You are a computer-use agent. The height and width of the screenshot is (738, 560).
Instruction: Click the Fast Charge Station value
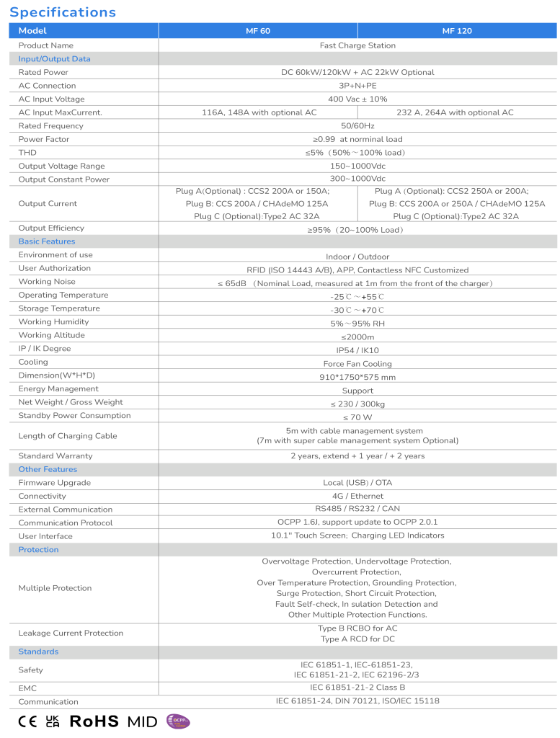click(x=357, y=45)
